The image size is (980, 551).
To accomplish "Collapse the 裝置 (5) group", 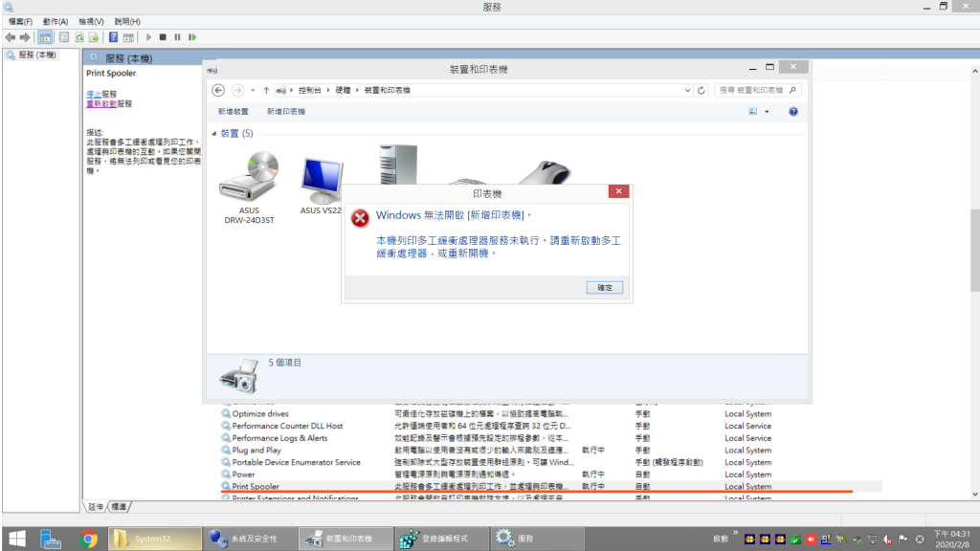I will click(x=214, y=134).
